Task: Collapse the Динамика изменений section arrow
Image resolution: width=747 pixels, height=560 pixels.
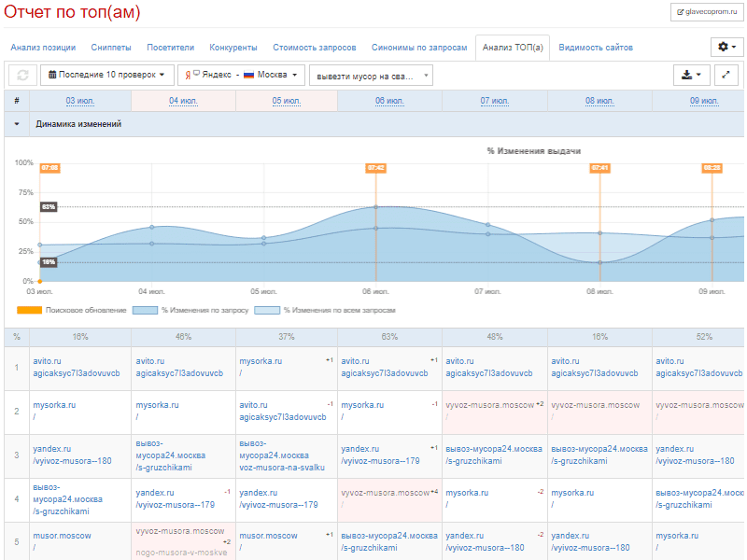Action: click(x=17, y=124)
